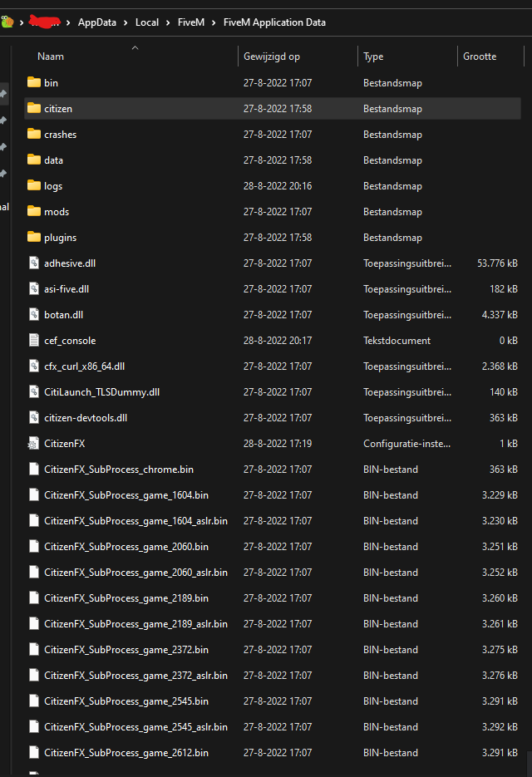The image size is (532, 777).
Task: Open the root chevron beside the snail icon
Action: pyautogui.click(x=22, y=22)
